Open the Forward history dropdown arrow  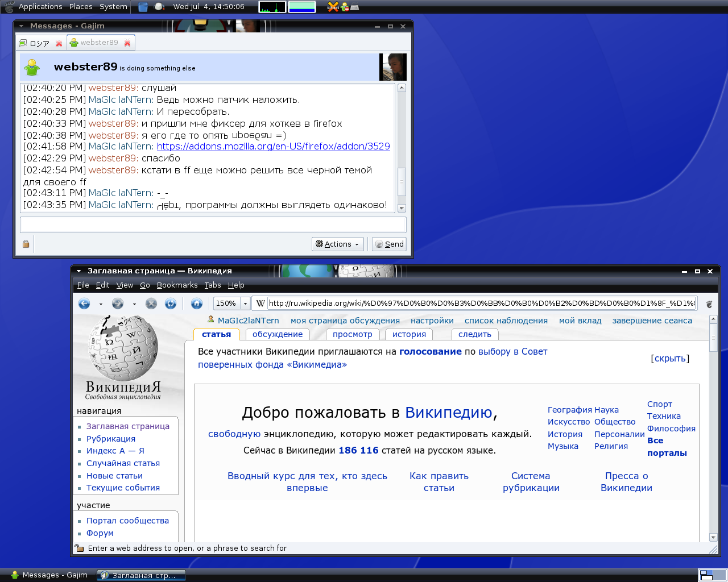(x=134, y=304)
